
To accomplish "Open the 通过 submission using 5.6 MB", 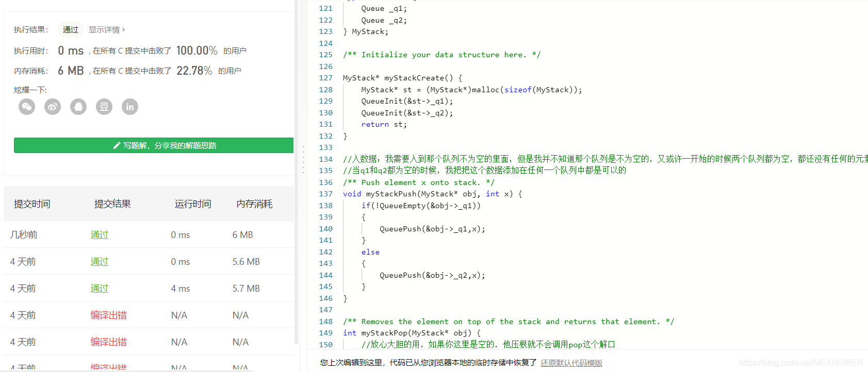I will (x=100, y=262).
